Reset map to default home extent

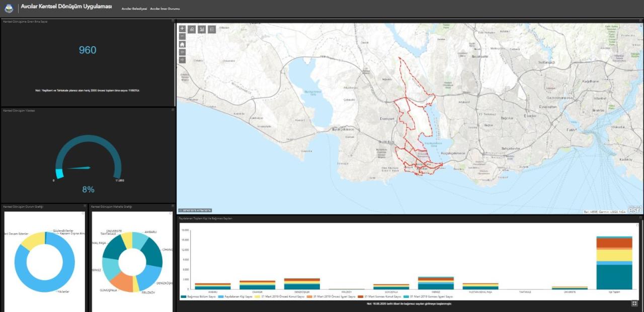pyautogui.click(x=182, y=44)
